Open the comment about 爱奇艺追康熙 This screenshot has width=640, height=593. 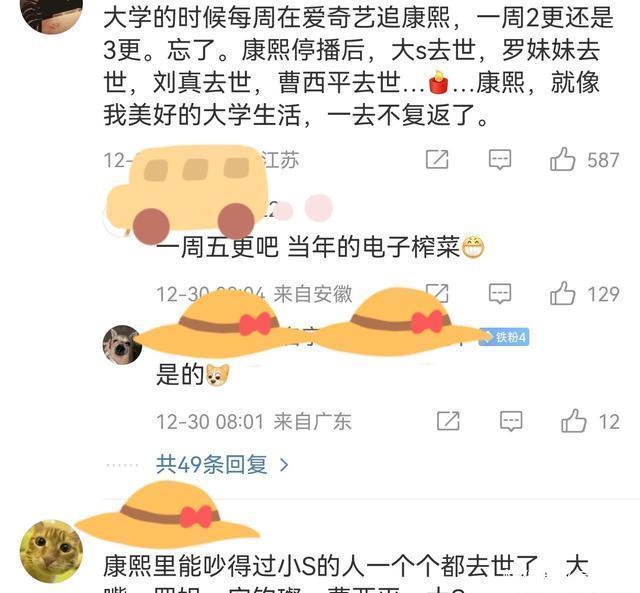[358, 66]
